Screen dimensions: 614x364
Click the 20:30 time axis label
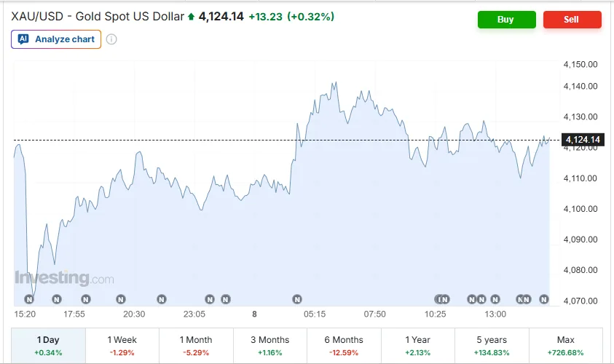[134, 314]
